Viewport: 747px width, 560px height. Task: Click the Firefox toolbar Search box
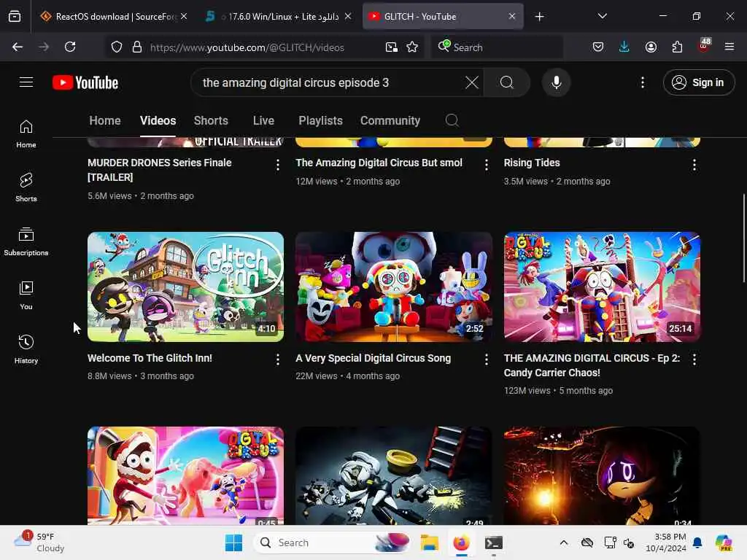497,47
